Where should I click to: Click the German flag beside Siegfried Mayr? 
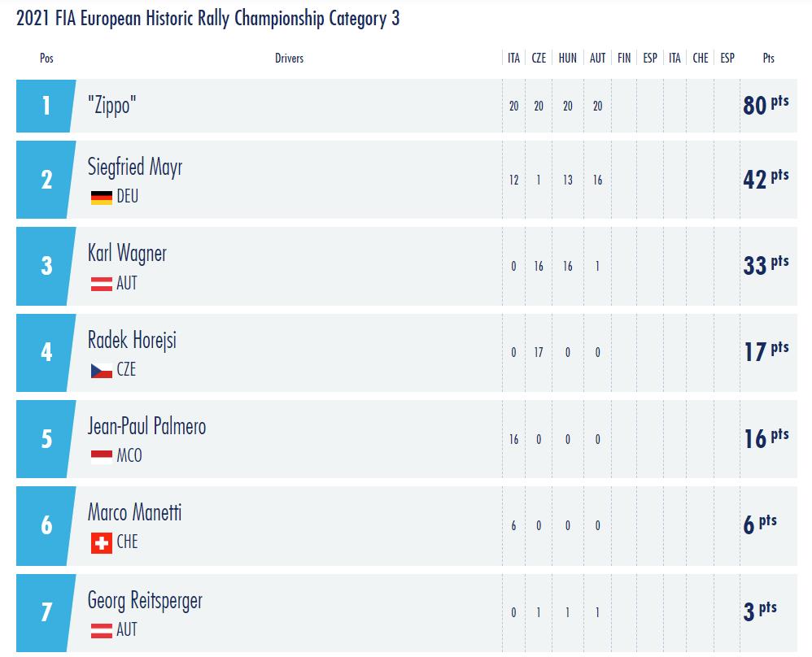click(102, 198)
